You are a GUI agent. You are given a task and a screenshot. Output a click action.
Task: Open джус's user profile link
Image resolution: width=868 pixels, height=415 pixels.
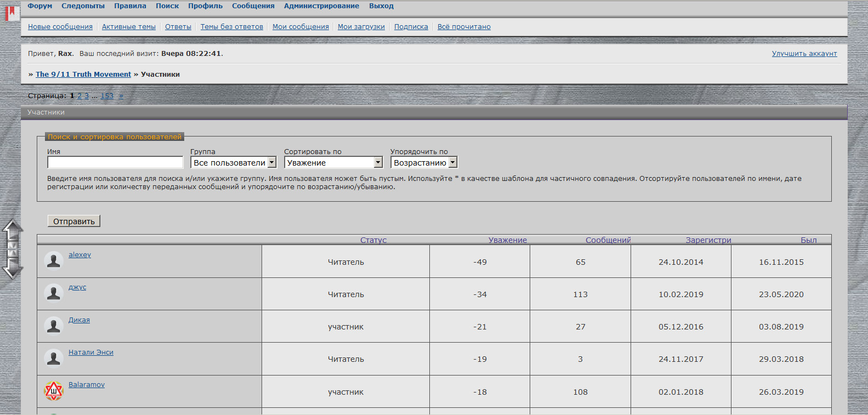[x=77, y=287]
